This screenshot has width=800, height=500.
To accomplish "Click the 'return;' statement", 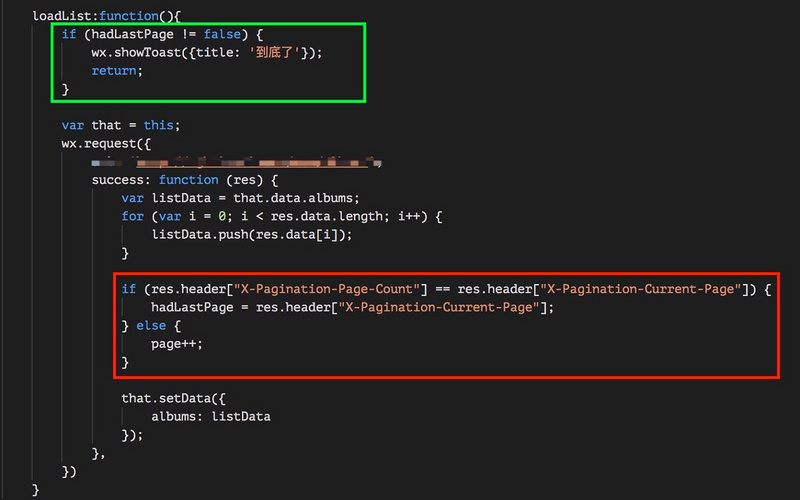I will 117,71.
